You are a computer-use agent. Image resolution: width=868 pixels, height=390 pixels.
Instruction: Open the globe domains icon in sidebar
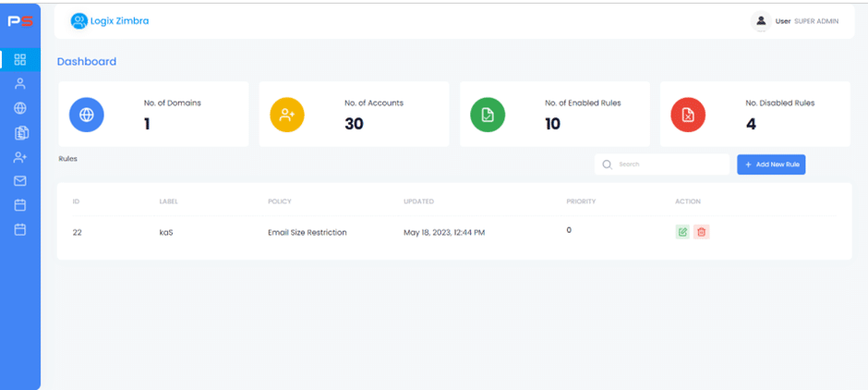[x=20, y=108]
